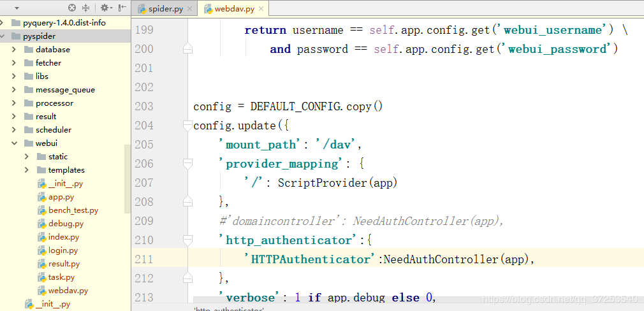This screenshot has height=311, width=644.
Task: Close the spider.py tab
Action: 189,9
